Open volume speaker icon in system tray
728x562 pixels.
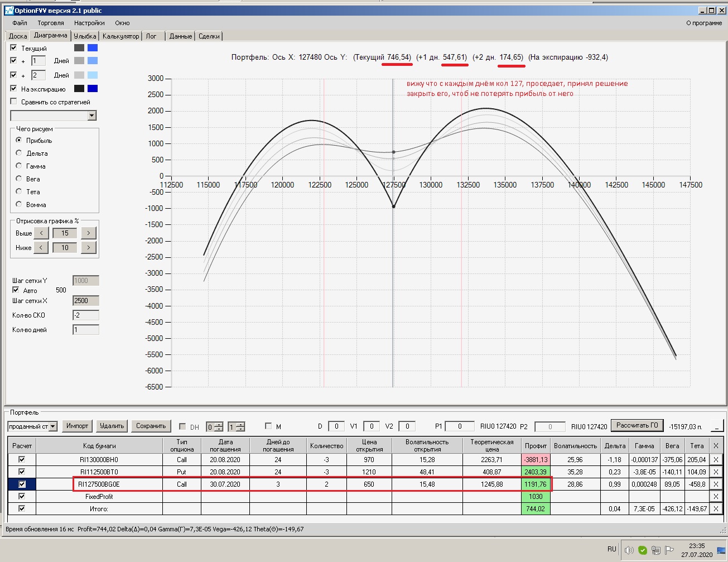(629, 550)
